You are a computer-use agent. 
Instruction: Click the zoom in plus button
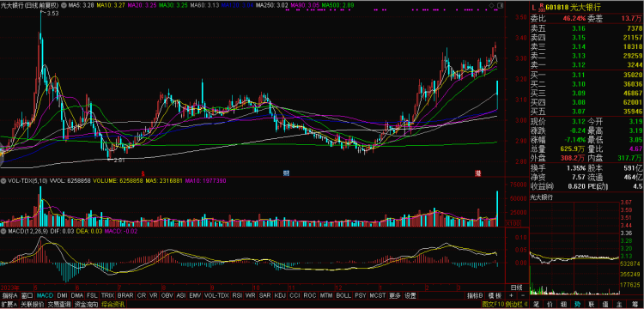511,296
